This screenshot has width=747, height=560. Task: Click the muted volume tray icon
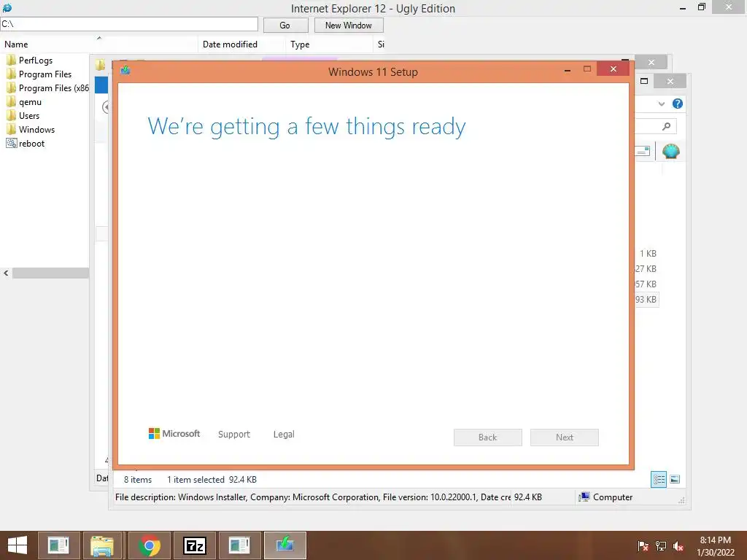tap(678, 546)
